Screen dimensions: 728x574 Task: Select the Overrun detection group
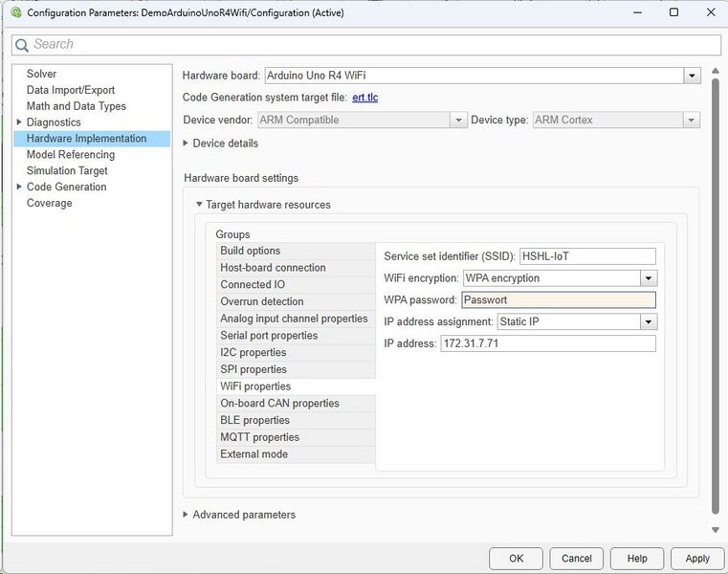(x=296, y=302)
